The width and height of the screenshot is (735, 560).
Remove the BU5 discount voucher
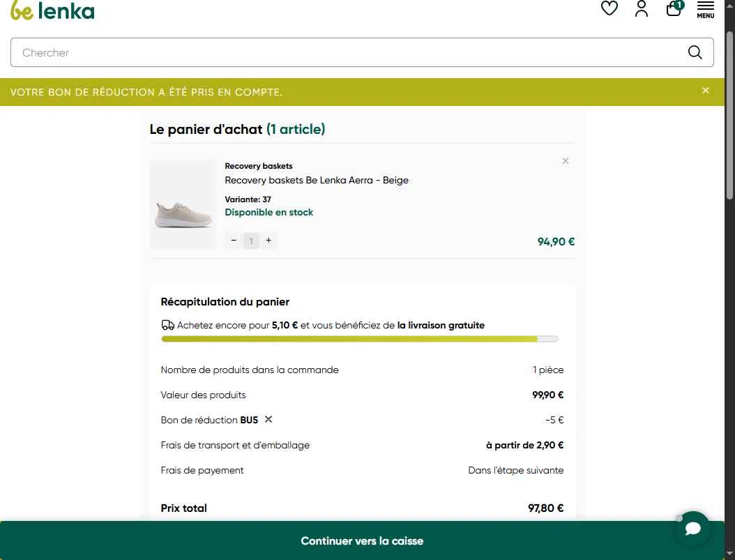[x=268, y=419]
